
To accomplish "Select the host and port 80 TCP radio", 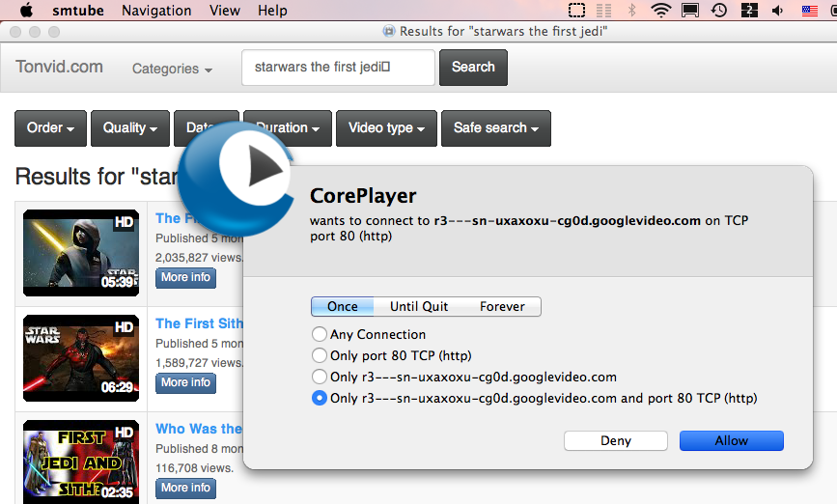I will tap(320, 399).
